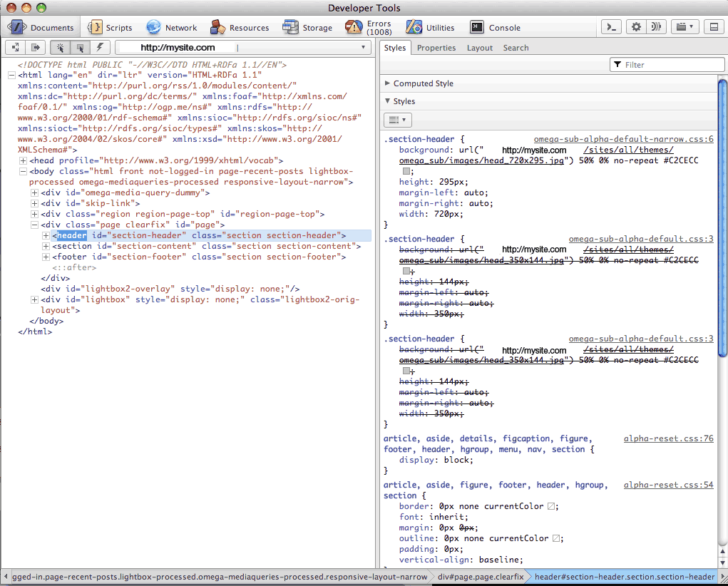
Task: Open the Utilities panel
Action: [x=430, y=28]
